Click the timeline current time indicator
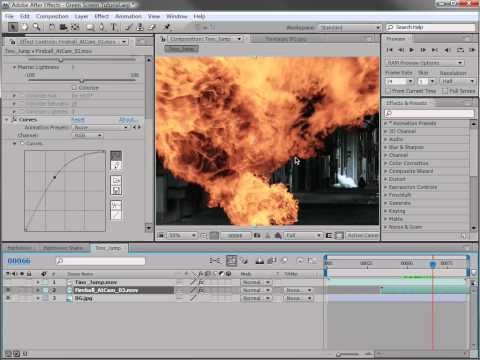Screen dimensions: 480x360 (433, 264)
